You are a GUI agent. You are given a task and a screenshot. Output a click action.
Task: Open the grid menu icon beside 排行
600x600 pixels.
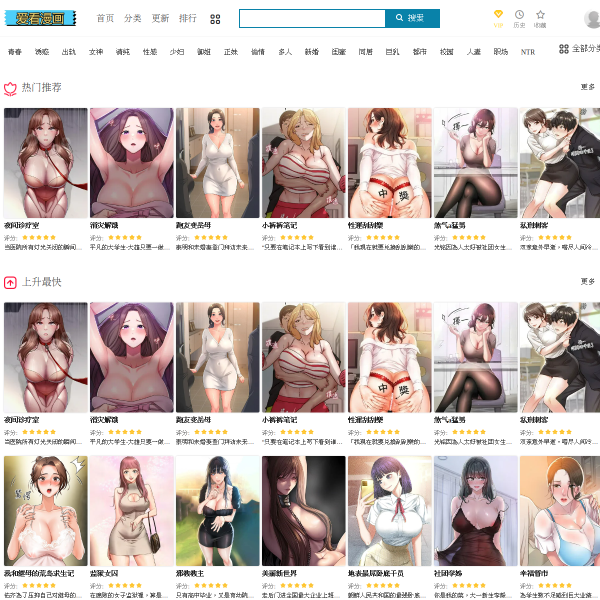(x=215, y=19)
